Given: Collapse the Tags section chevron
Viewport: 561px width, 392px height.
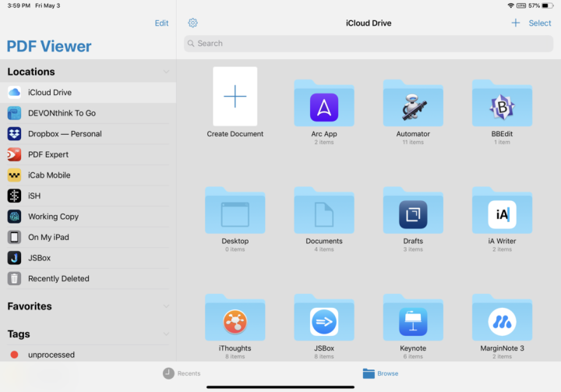Looking at the screenshot, I should (x=166, y=334).
